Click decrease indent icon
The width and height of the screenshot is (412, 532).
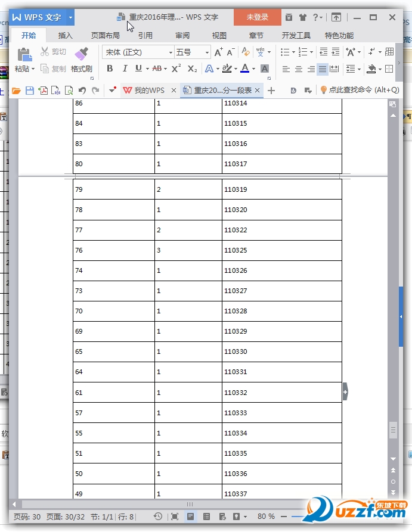pos(323,52)
